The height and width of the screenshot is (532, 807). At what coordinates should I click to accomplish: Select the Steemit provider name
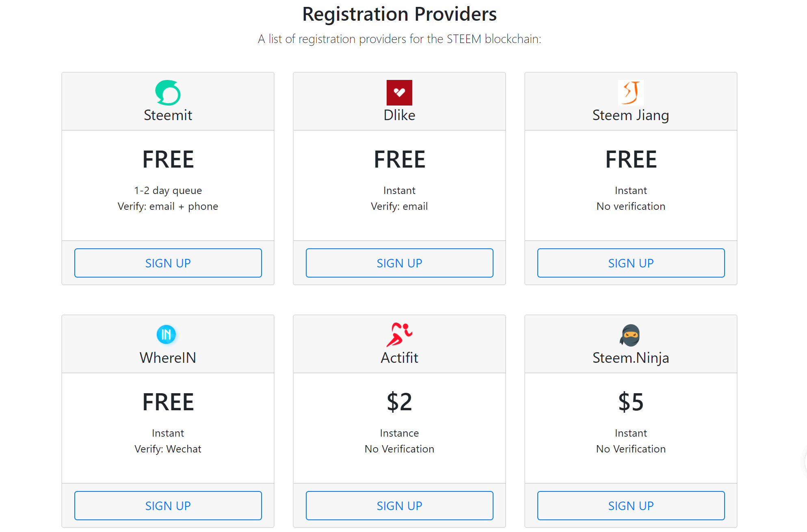point(168,115)
